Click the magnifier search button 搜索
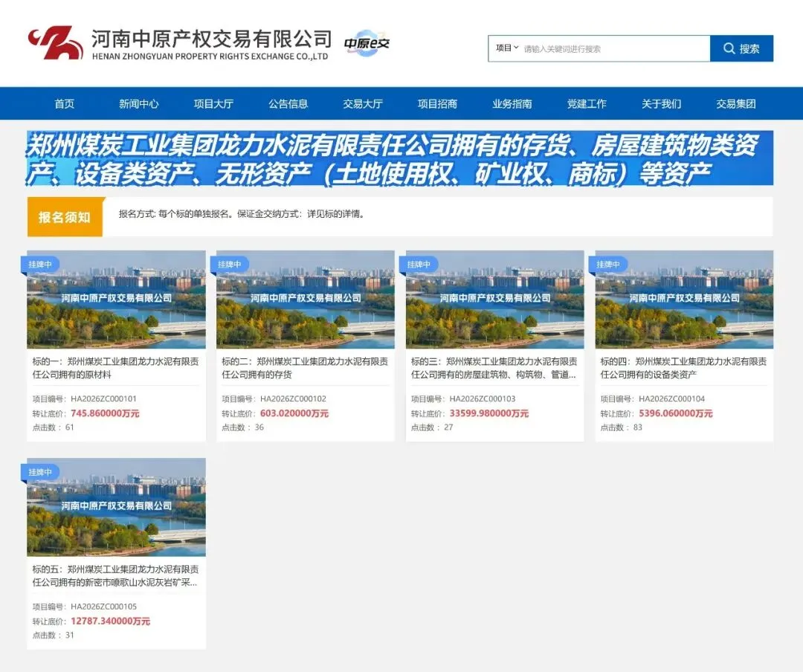Image resolution: width=803 pixels, height=672 pixels. (x=741, y=48)
